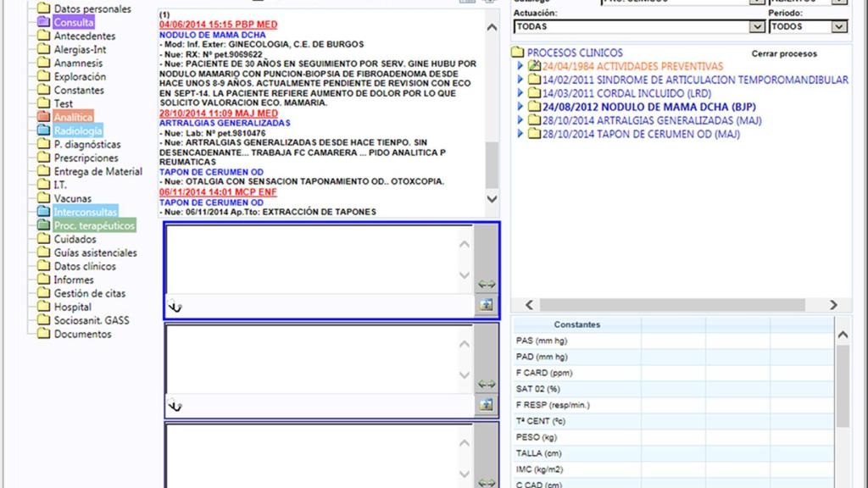
Task: Expand the CORDAL INCLUIDO process arrow
Action: coord(521,93)
